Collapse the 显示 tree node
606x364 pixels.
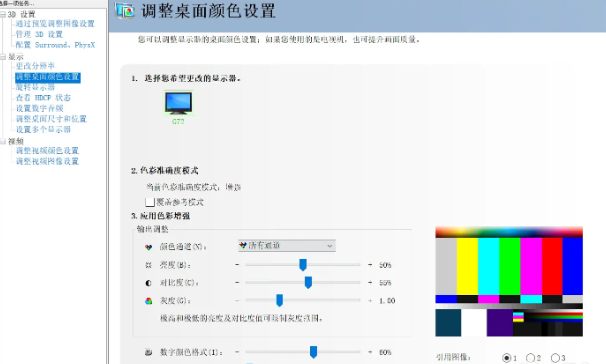click(3, 57)
